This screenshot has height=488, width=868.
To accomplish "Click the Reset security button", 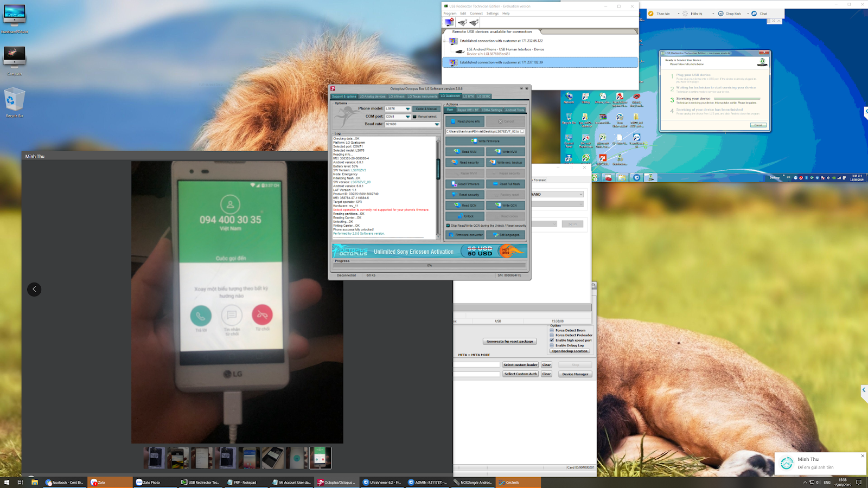I will (x=465, y=195).
